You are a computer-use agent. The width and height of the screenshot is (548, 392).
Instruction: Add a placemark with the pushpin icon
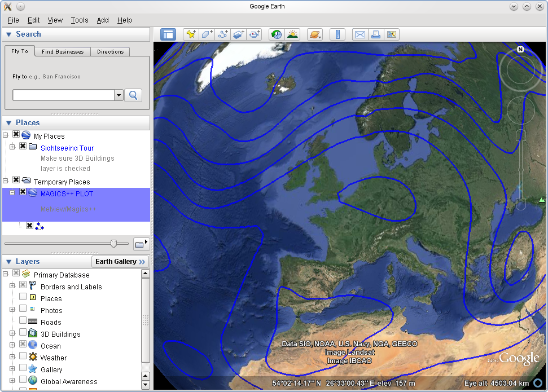[x=191, y=34]
